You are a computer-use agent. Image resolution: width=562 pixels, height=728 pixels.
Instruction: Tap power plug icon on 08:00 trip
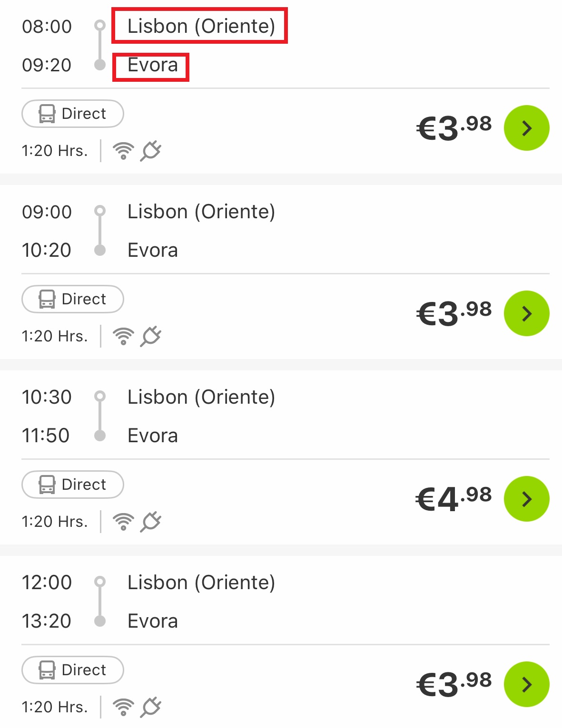click(151, 151)
